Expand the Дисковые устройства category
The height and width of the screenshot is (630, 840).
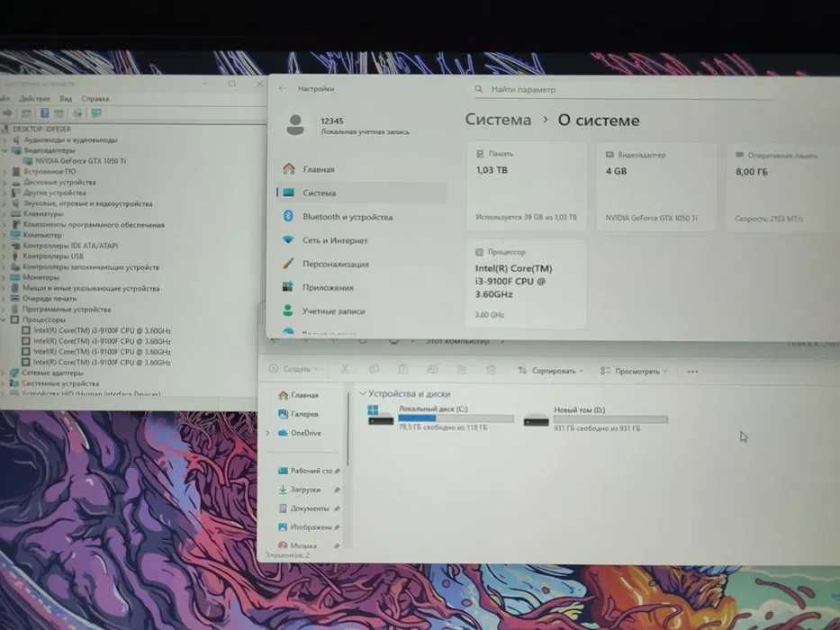5,182
